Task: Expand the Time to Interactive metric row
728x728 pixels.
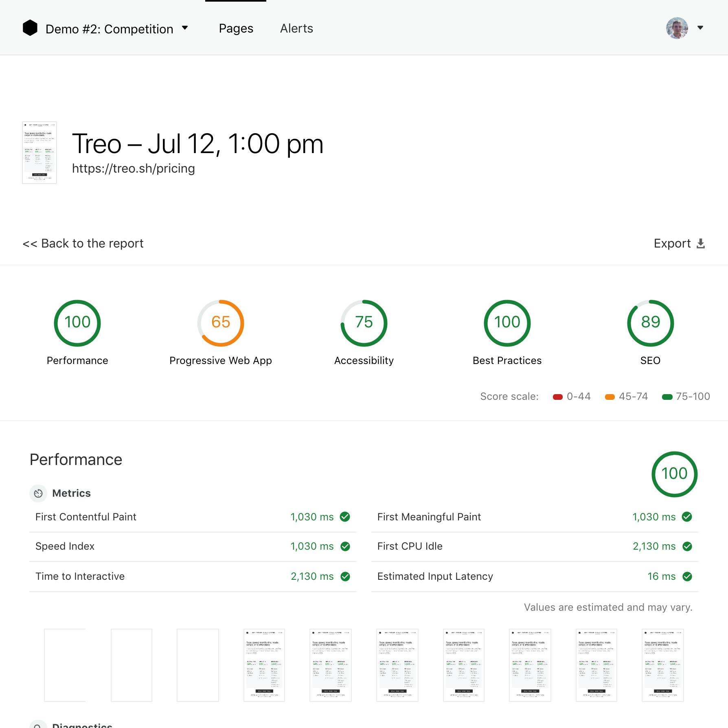Action: pos(193,577)
